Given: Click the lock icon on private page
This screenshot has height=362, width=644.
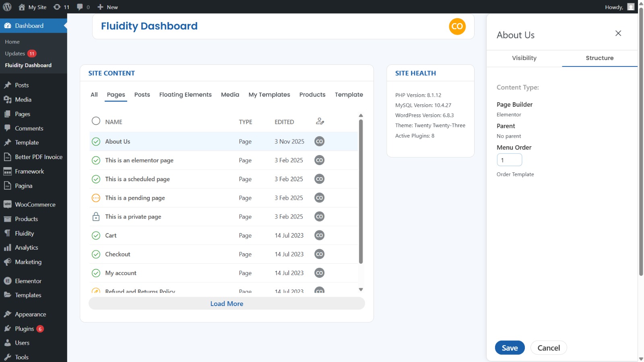Looking at the screenshot, I should 96,217.
